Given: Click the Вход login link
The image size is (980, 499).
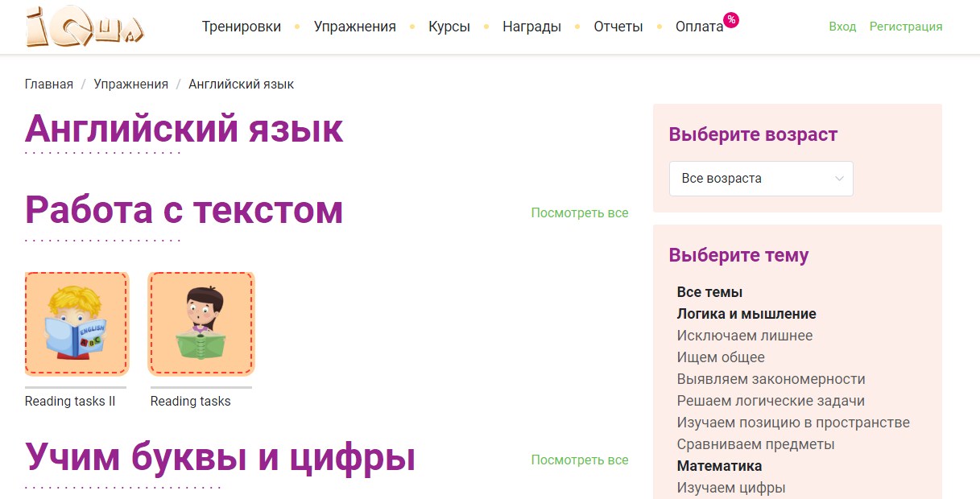Looking at the screenshot, I should 842,27.
